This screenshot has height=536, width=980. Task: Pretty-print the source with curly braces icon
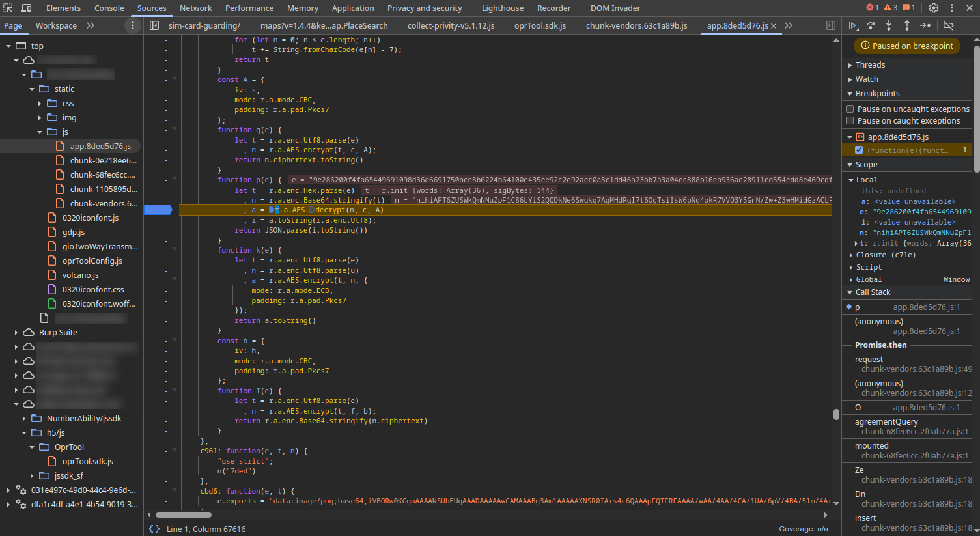154,529
